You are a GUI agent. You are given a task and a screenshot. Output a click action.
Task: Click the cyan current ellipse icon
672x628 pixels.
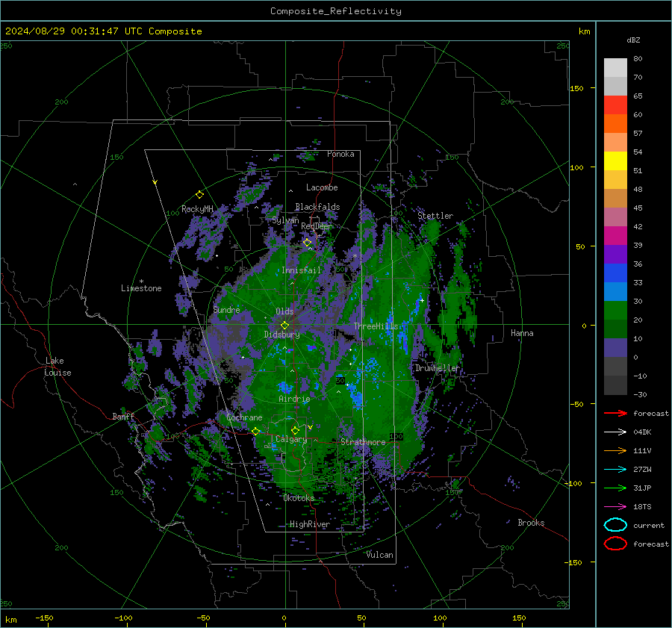615,525
